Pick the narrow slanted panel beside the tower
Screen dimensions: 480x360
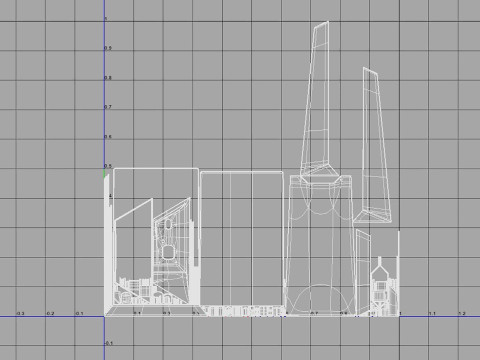[x=363, y=272]
